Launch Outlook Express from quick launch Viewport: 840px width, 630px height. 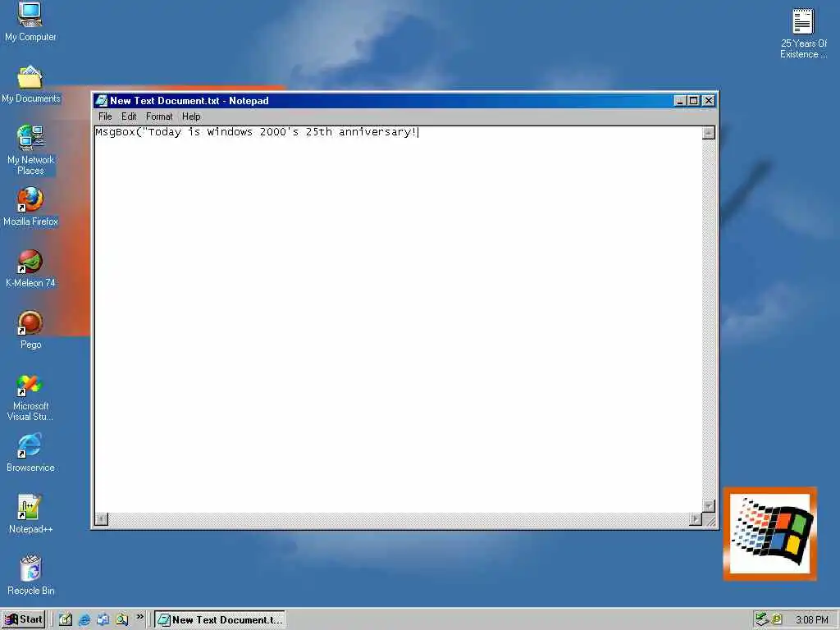tap(103, 620)
